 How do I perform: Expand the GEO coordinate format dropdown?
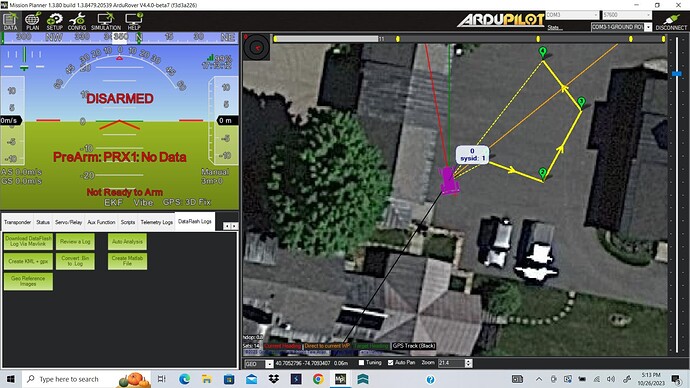click(x=259, y=364)
